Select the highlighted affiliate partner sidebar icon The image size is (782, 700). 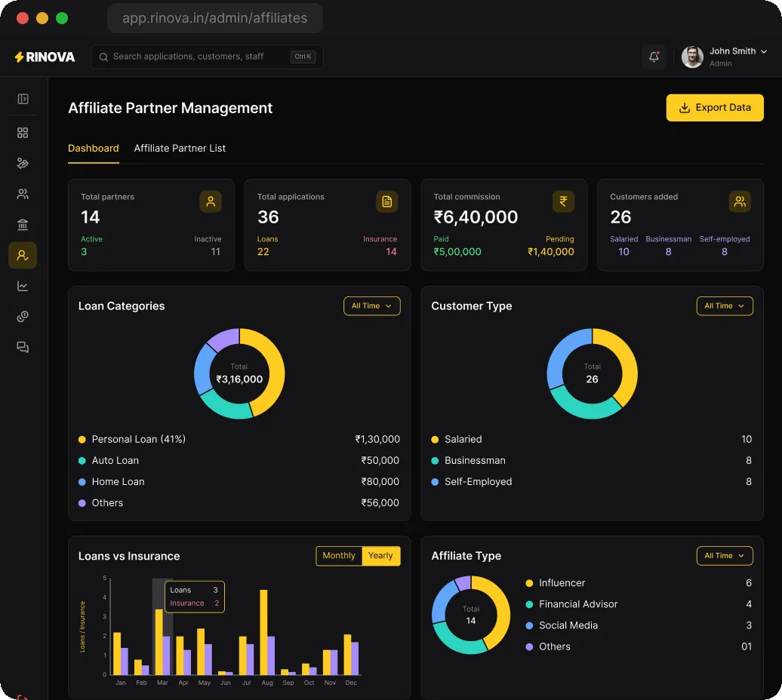(x=23, y=255)
